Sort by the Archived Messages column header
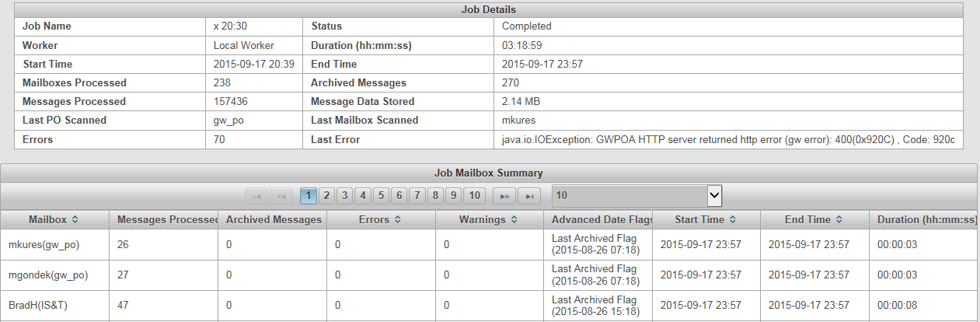Viewport: 980px width, 322px height. pyautogui.click(x=273, y=220)
